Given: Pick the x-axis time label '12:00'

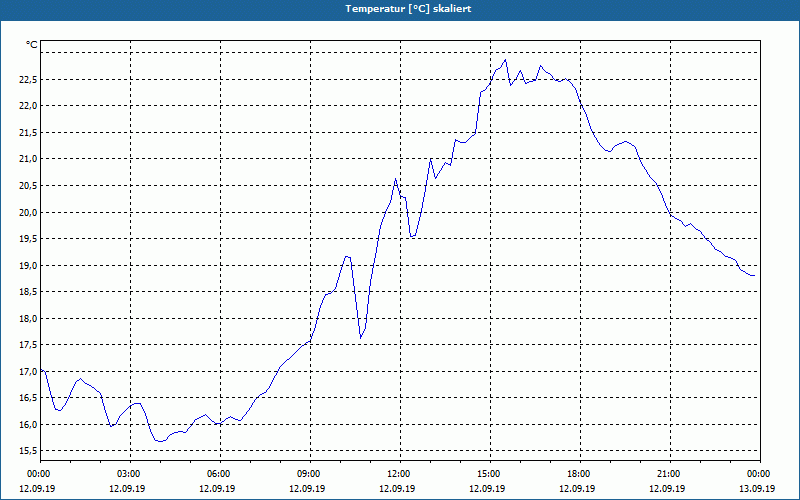Looking at the screenshot, I should (398, 474).
